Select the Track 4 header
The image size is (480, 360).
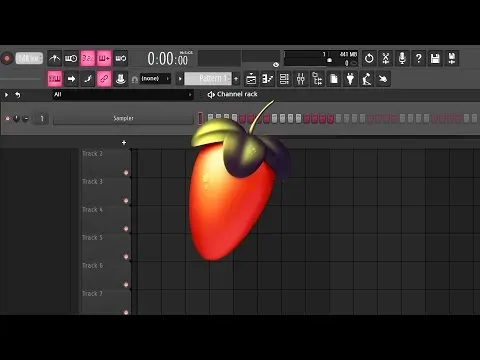click(x=106, y=218)
